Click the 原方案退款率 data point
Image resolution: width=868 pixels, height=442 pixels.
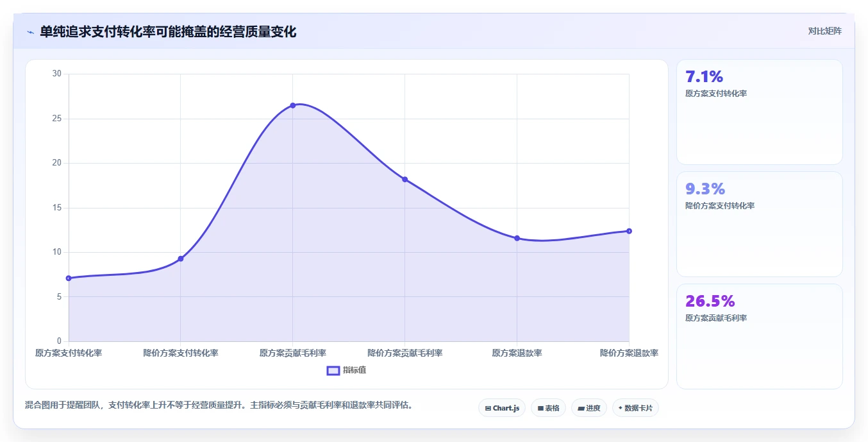click(517, 238)
